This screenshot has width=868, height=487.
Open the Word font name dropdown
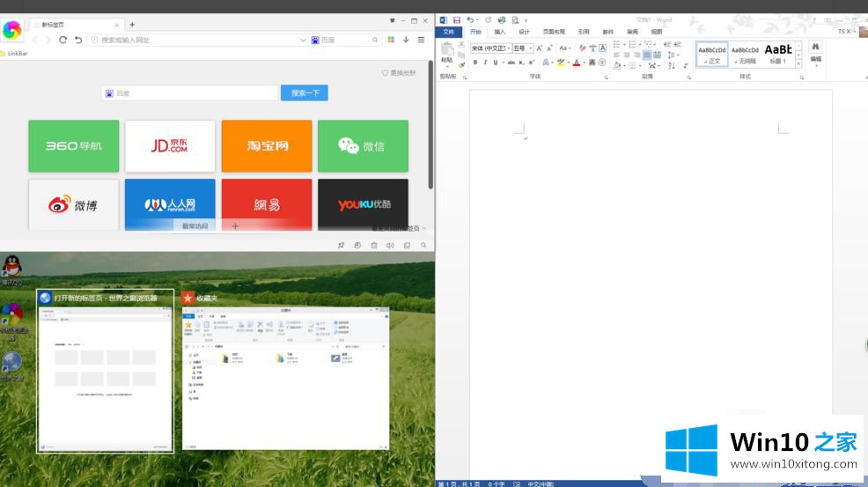(x=509, y=48)
